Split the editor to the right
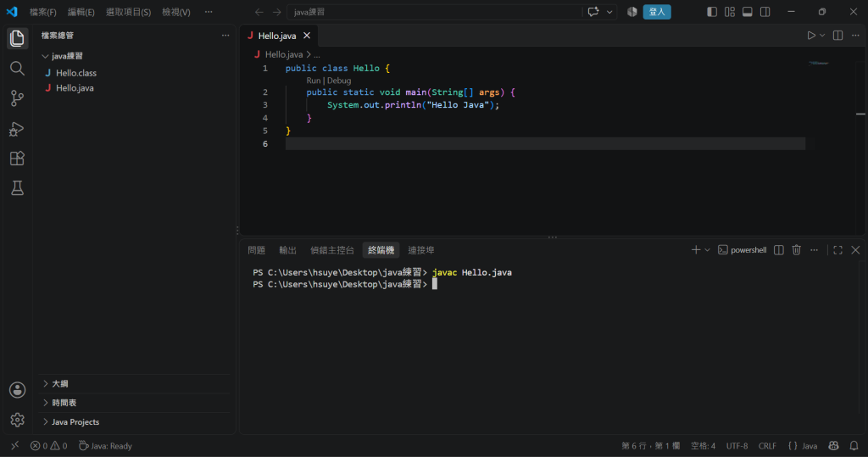This screenshot has width=868, height=457. click(838, 36)
